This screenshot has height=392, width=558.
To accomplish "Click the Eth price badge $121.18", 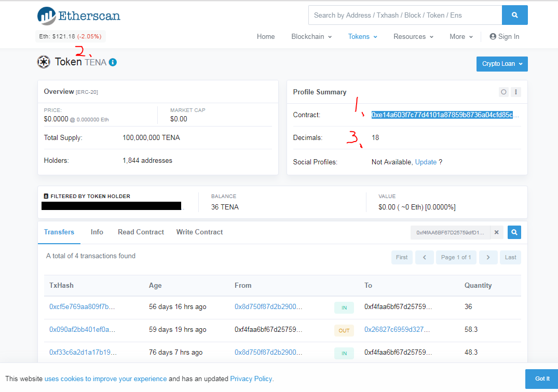I will 70,36.
